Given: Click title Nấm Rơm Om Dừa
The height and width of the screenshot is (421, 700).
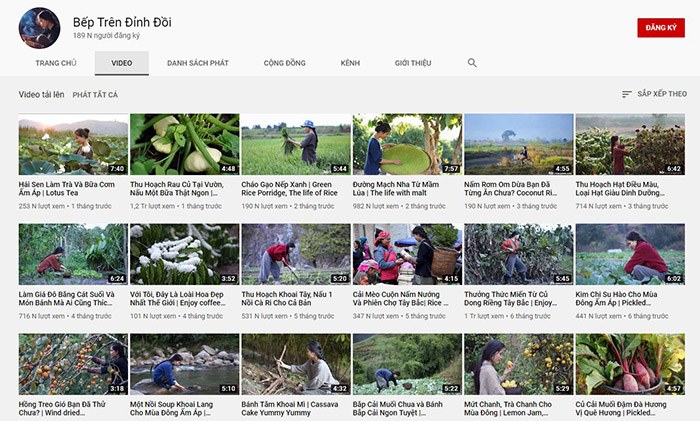Looking at the screenshot, I should point(510,188).
